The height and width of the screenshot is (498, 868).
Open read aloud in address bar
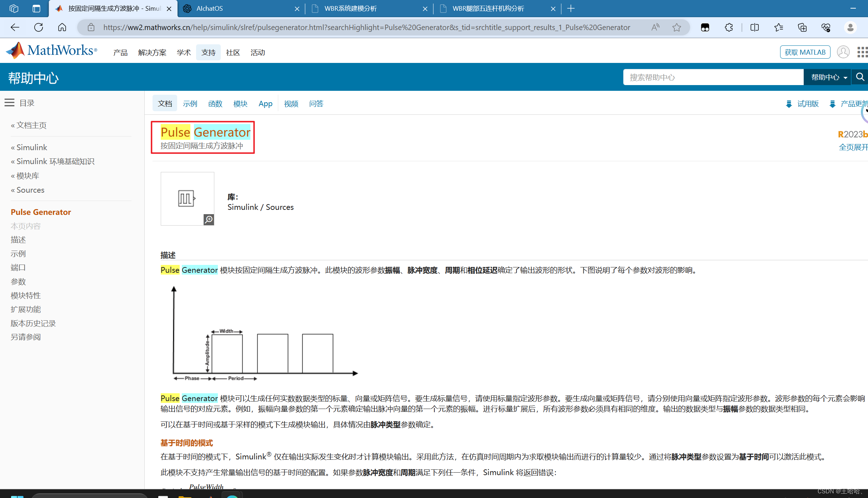tap(655, 28)
